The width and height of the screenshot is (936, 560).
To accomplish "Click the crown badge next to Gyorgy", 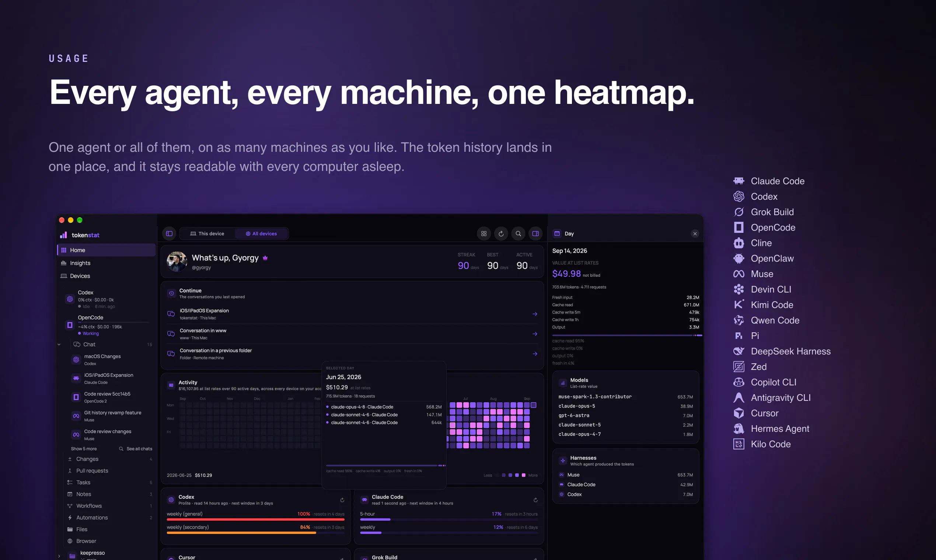I will coord(265,258).
